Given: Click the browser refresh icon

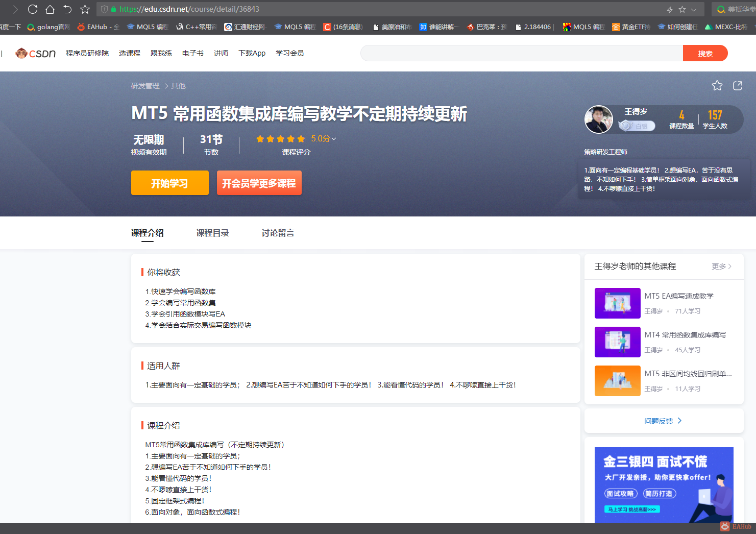Looking at the screenshot, I should [33, 9].
